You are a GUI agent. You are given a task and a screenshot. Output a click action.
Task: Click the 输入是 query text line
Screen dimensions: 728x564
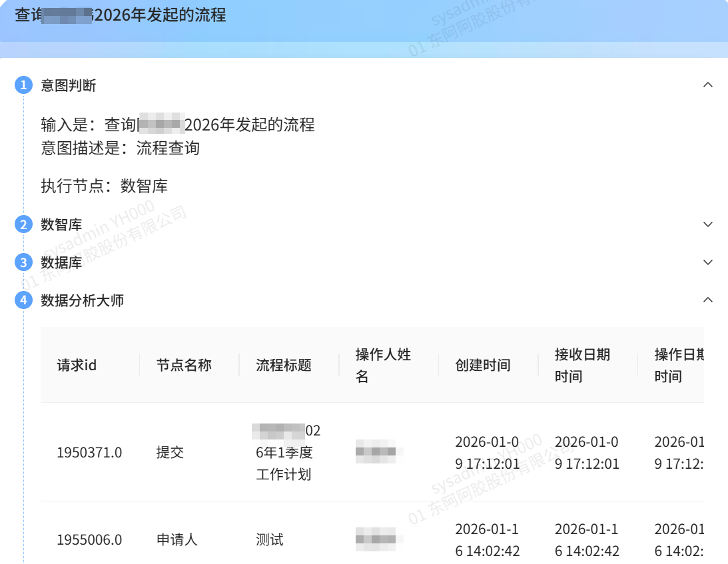[x=178, y=125]
